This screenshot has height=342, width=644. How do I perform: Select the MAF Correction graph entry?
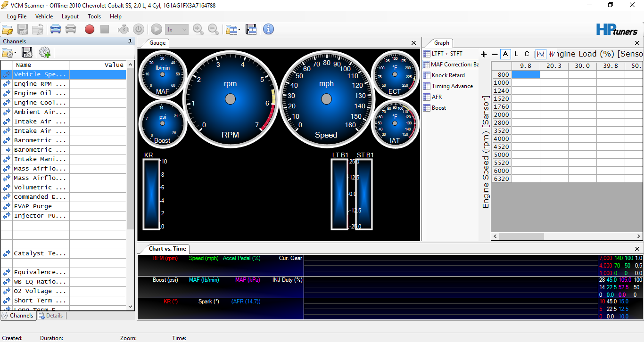(450, 65)
